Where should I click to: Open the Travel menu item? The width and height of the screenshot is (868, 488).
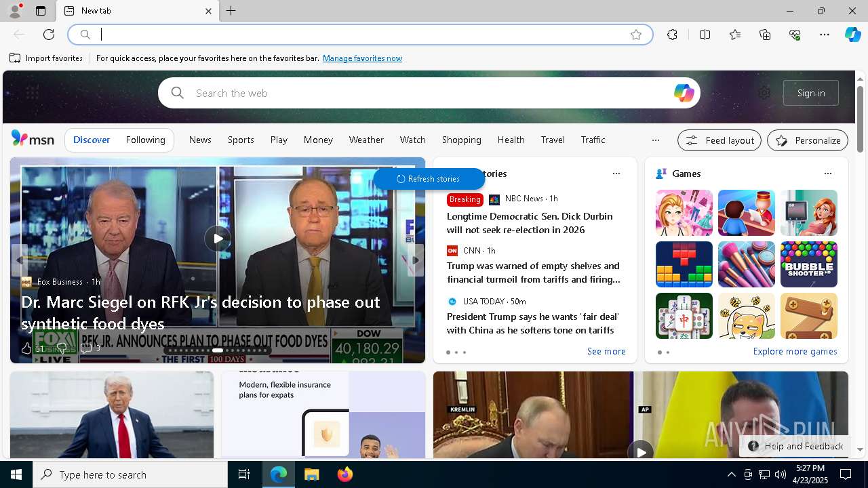pyautogui.click(x=553, y=140)
